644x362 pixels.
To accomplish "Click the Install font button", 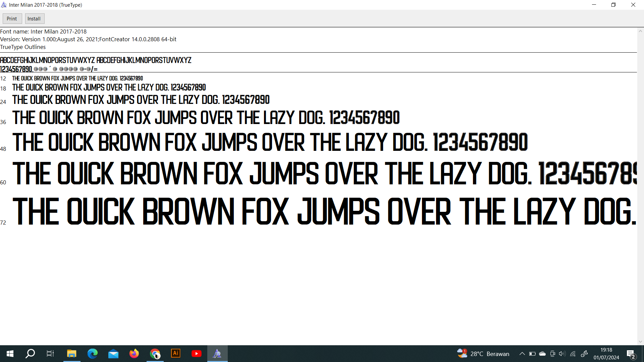I will [34, 19].
